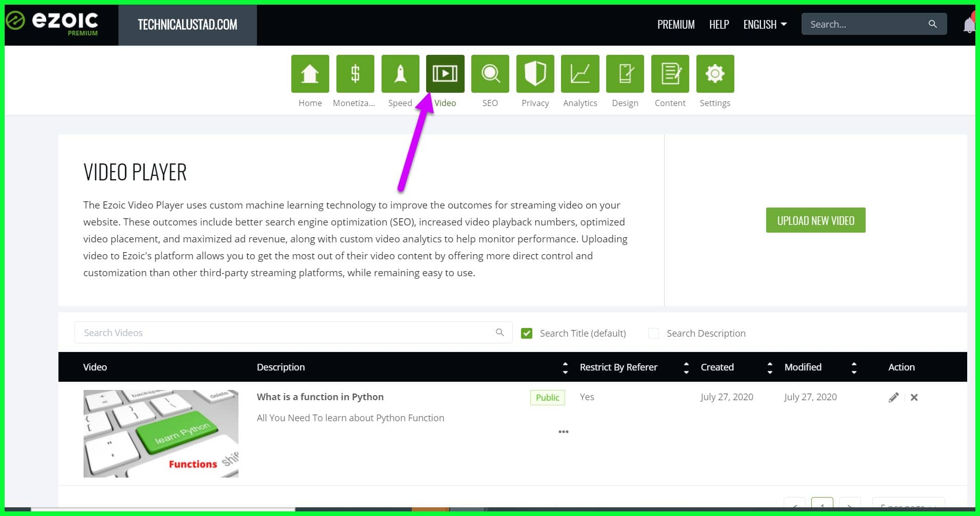Click the 'All You Need To learn about Python Function' description

[350, 418]
